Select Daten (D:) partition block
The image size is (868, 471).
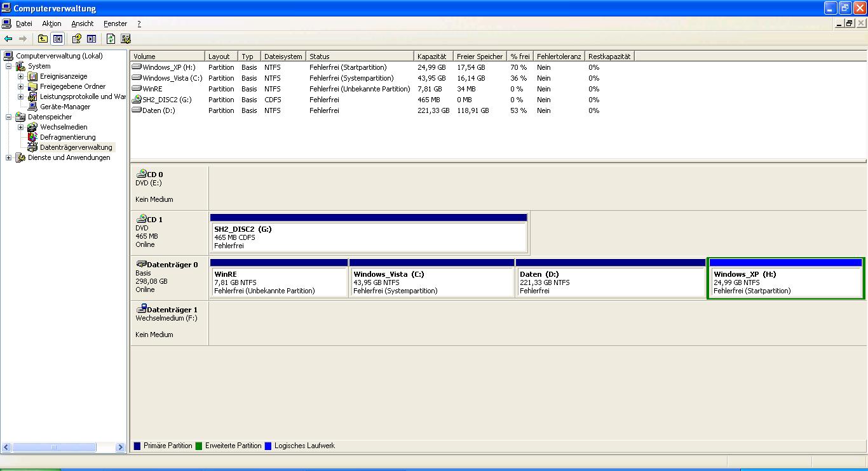611,278
